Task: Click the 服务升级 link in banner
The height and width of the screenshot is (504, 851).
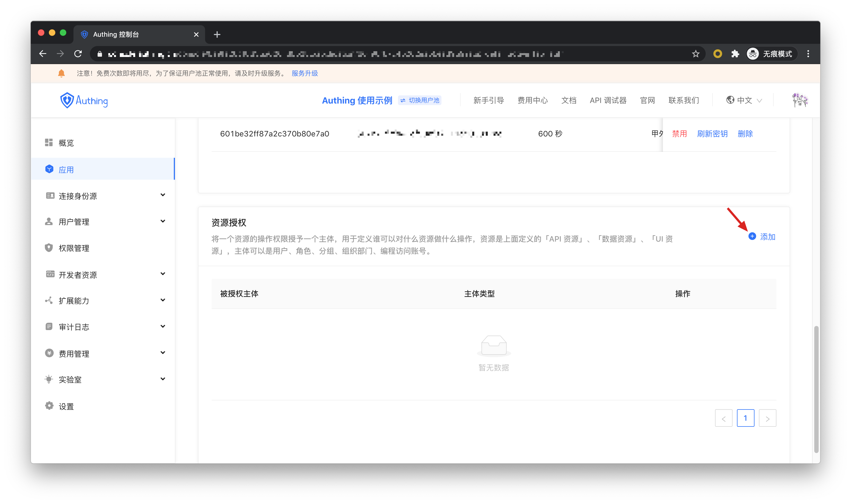Action: pyautogui.click(x=305, y=73)
